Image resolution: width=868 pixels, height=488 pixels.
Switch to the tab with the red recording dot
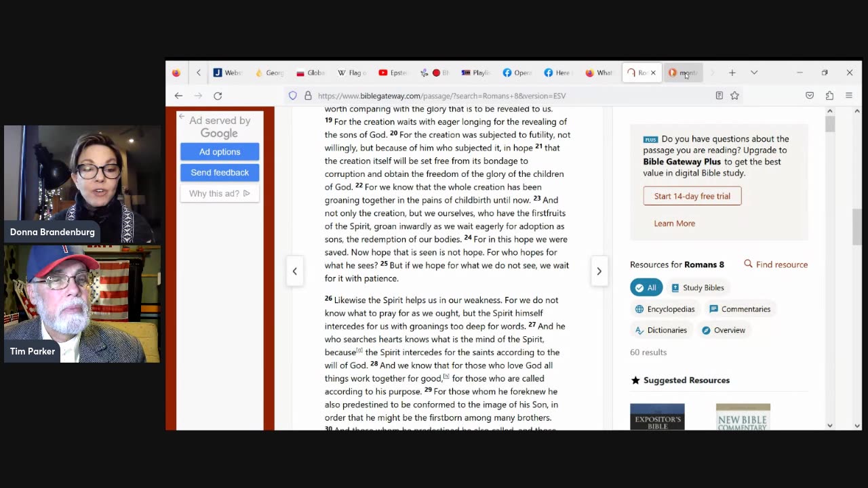435,73
